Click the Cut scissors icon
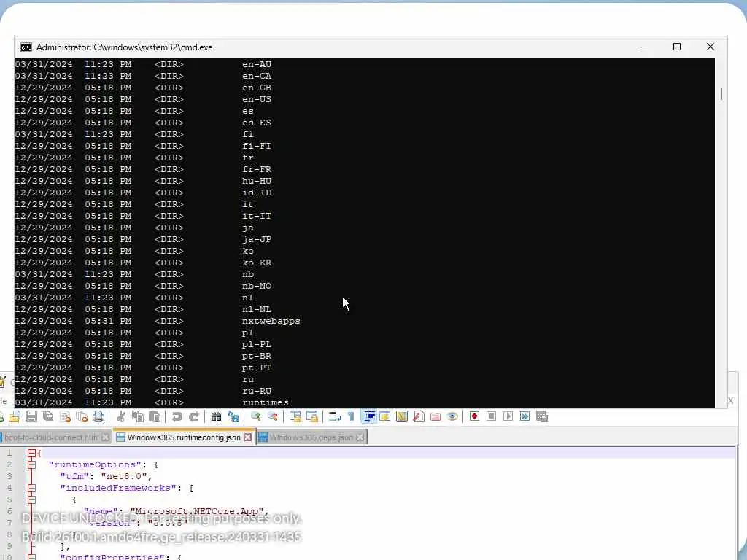This screenshot has height=560, width=747. (x=121, y=417)
